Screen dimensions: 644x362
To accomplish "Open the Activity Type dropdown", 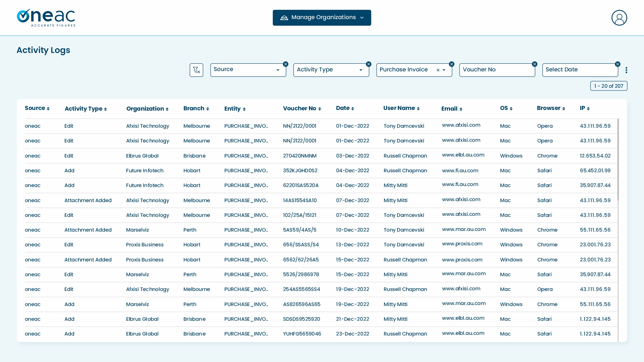I will coord(331,70).
